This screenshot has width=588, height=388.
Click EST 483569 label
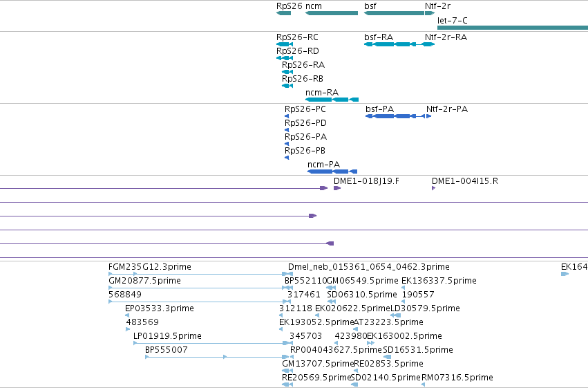pos(142,322)
